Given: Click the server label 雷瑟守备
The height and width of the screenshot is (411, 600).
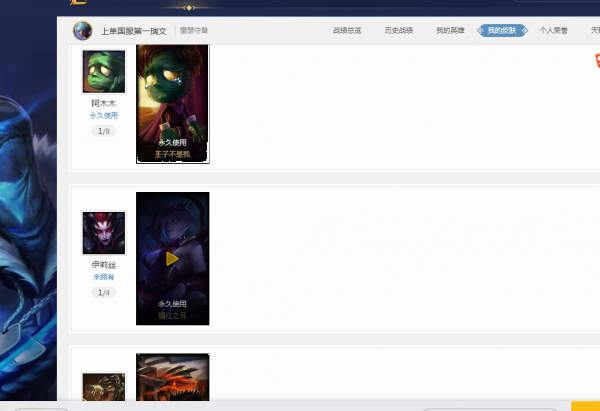Looking at the screenshot, I should tap(194, 30).
